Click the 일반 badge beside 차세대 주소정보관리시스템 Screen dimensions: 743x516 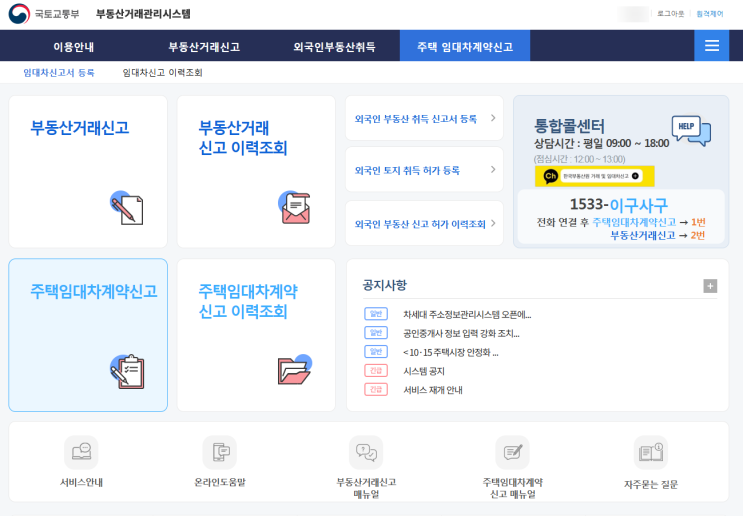(x=376, y=314)
